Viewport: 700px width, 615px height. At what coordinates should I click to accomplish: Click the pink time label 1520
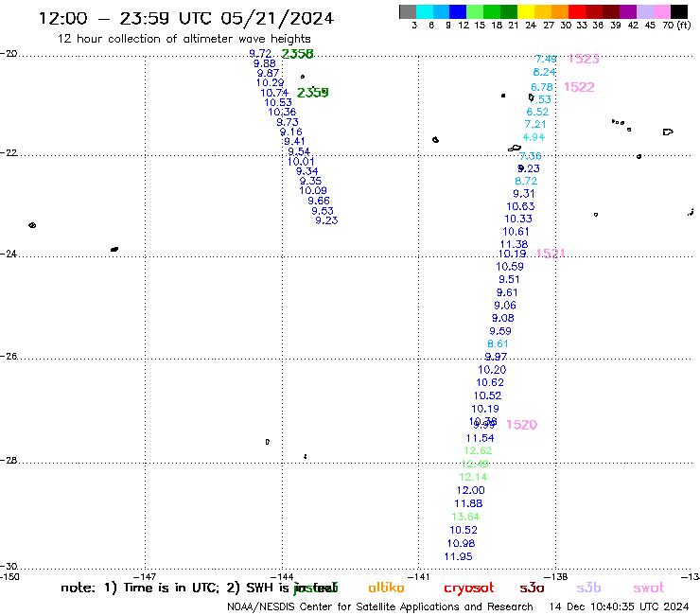point(521,425)
